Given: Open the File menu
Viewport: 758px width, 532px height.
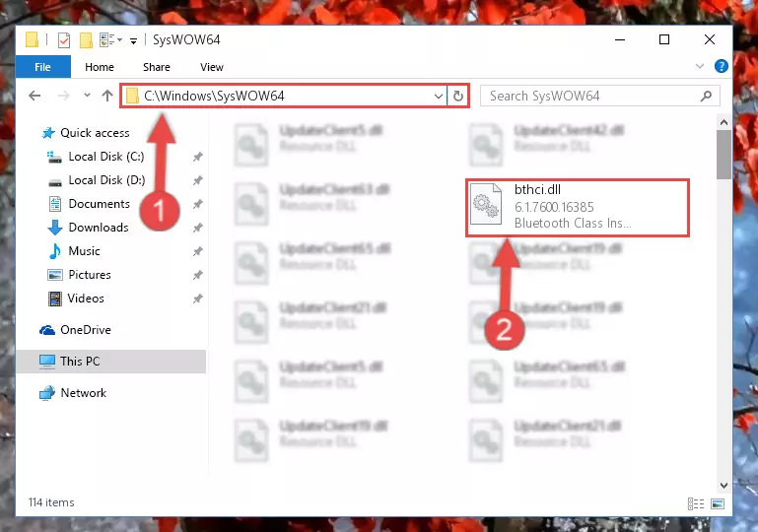Looking at the screenshot, I should (x=43, y=67).
